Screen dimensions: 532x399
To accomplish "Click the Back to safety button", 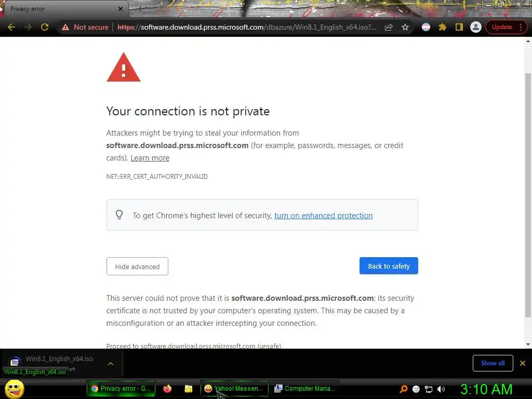I will (x=389, y=266).
